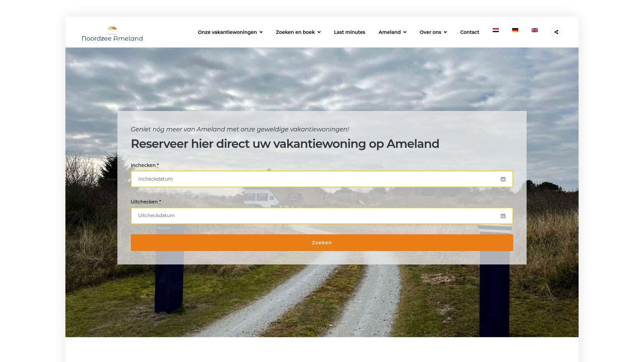Click the Noordzee Ameland homepage link
This screenshot has width=644, height=362.
click(112, 38)
